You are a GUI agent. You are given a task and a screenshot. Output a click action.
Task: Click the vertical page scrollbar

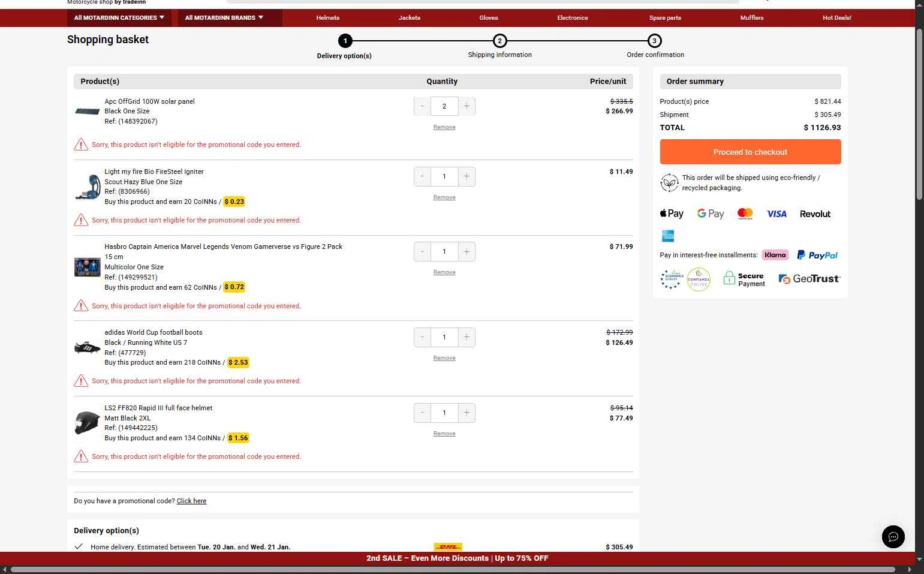[919, 114]
